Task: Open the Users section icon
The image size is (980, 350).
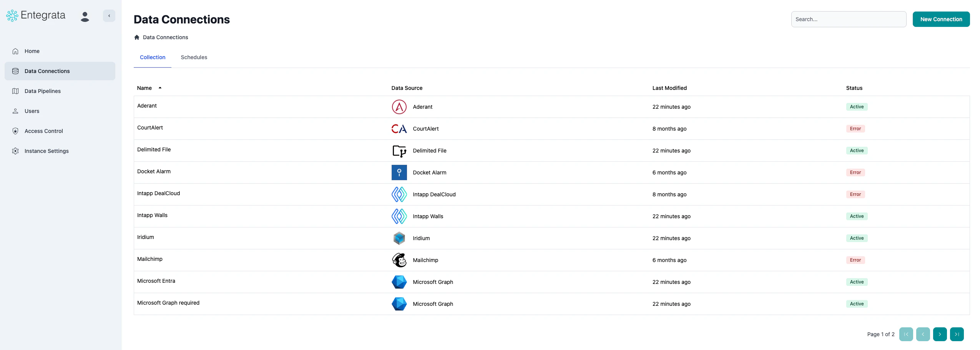Action: click(15, 111)
